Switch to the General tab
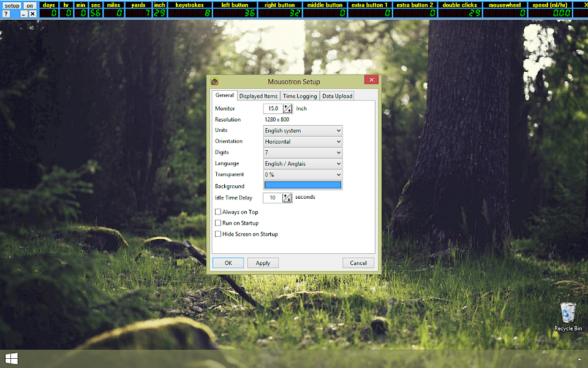 coord(224,96)
